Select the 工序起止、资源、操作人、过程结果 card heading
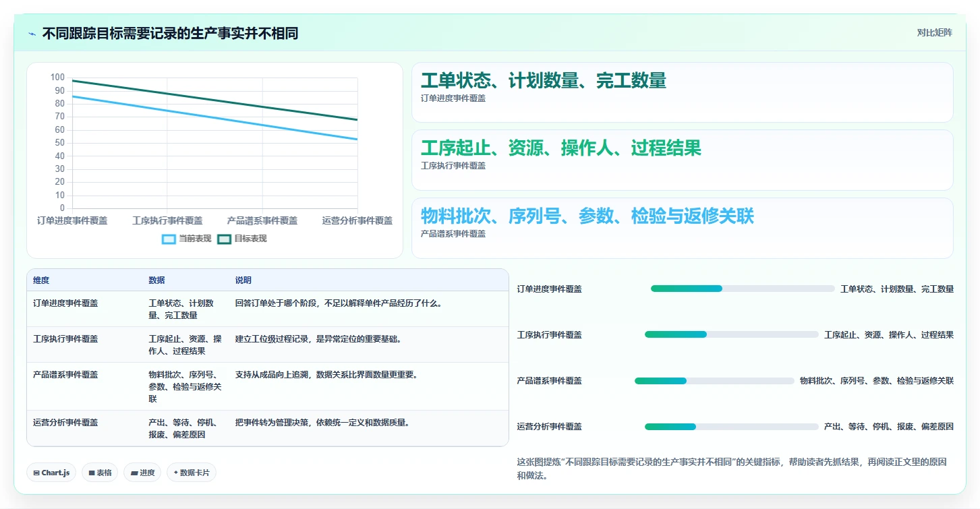Viewport: 980px width, 509px height. tap(561, 148)
